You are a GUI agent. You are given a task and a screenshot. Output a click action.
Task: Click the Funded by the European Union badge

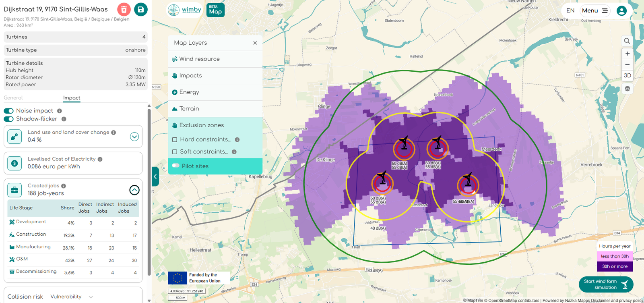[199, 278]
